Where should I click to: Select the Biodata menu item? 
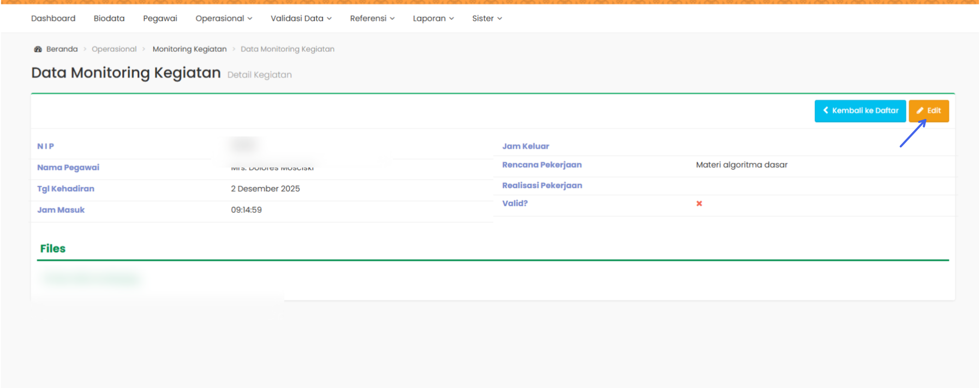coord(109,19)
